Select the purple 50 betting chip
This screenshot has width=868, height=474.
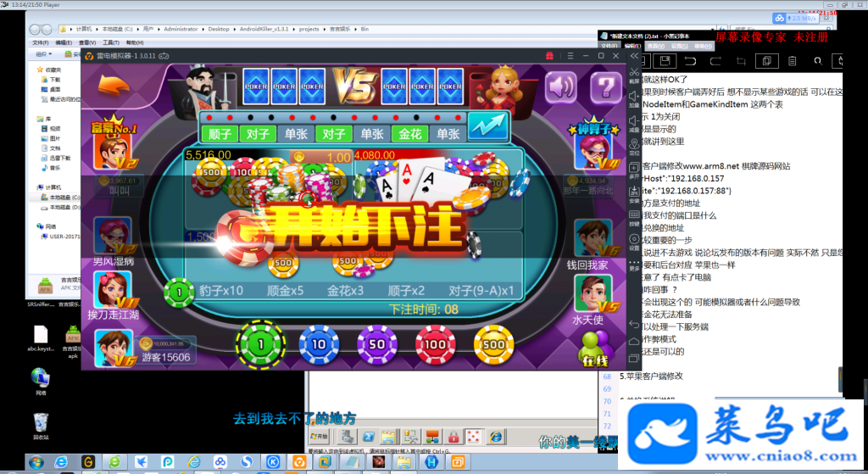(x=377, y=345)
